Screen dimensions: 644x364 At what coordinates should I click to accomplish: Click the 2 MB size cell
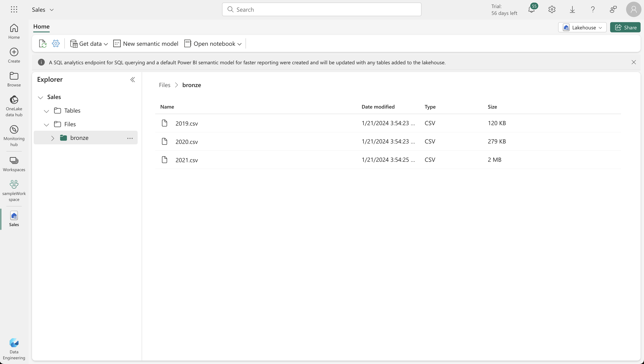(495, 159)
